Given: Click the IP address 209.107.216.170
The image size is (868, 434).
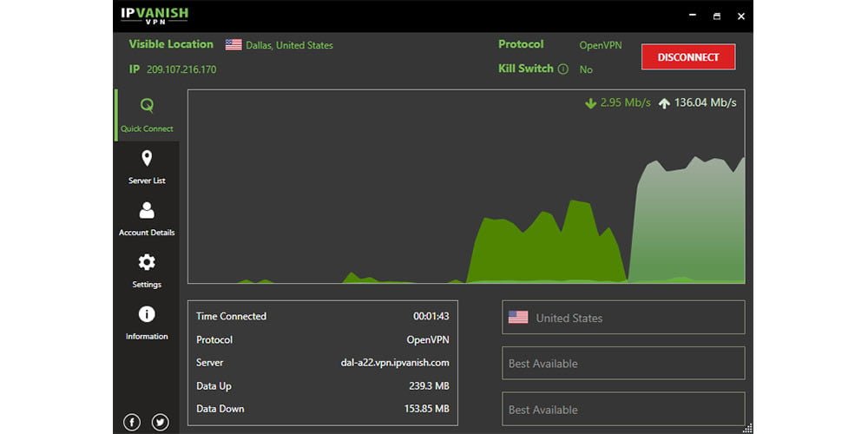Looking at the screenshot, I should 181,69.
